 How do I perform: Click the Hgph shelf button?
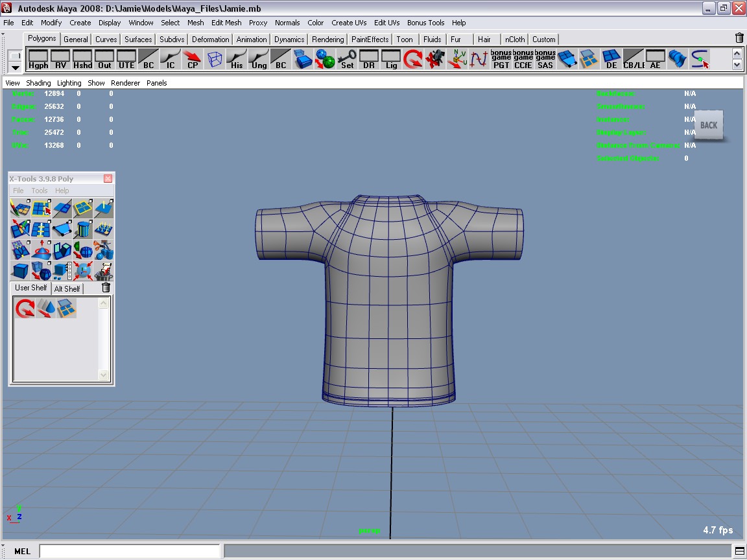coord(38,60)
